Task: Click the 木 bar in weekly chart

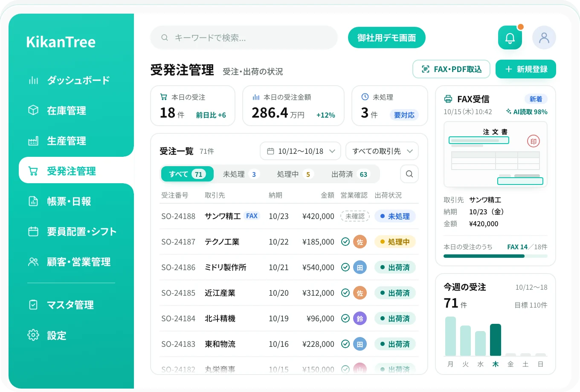Action: tap(496, 340)
